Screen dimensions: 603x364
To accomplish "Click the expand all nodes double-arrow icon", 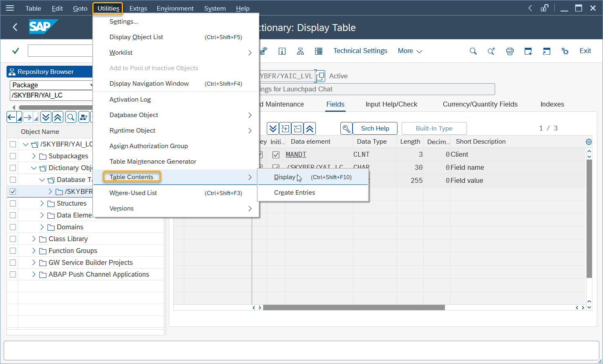I will pos(46,118).
